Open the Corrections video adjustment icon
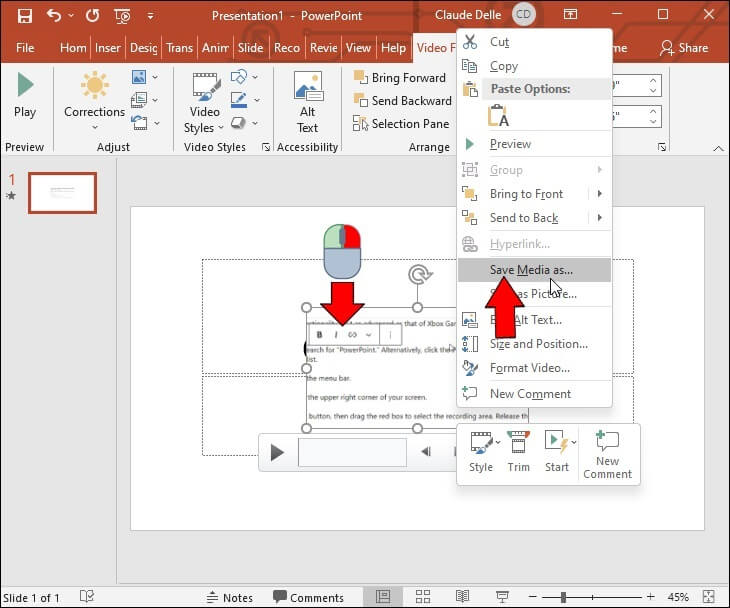The height and width of the screenshot is (608, 730). pyautogui.click(x=94, y=96)
